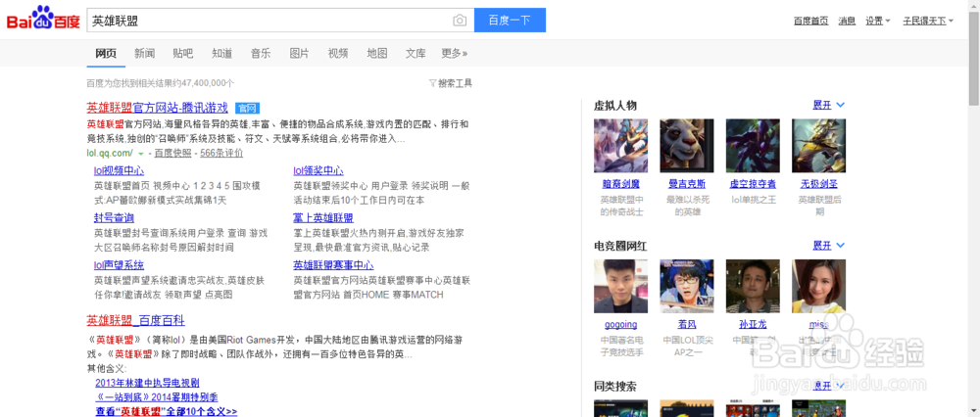
Task: Expand the 虚拟人物 section
Action: pyautogui.click(x=829, y=105)
